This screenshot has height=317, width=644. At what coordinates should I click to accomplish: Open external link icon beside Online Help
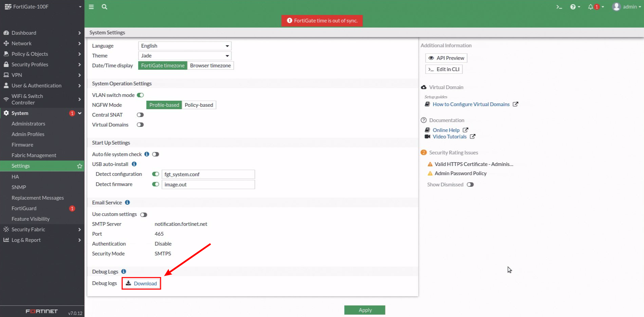point(465,130)
